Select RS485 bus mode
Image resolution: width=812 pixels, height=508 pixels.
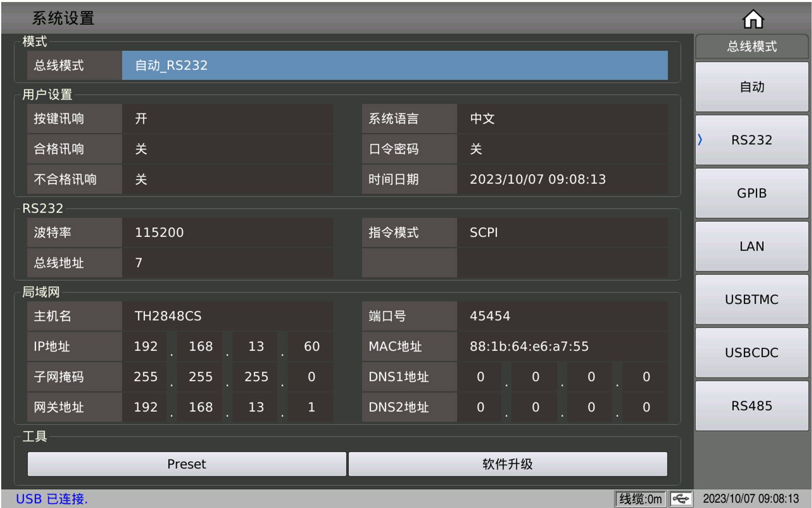click(751, 405)
